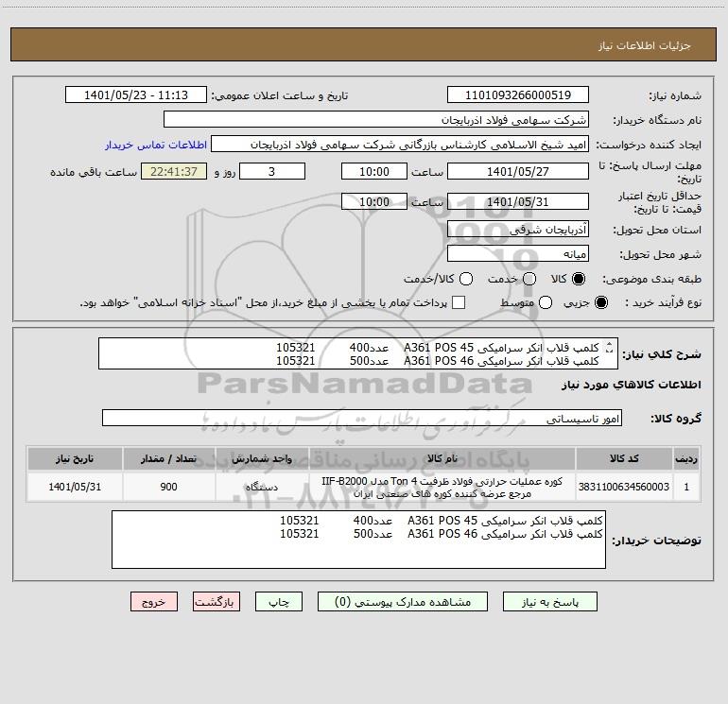
Task: Click the ردیف column header
Action: pos(686,459)
